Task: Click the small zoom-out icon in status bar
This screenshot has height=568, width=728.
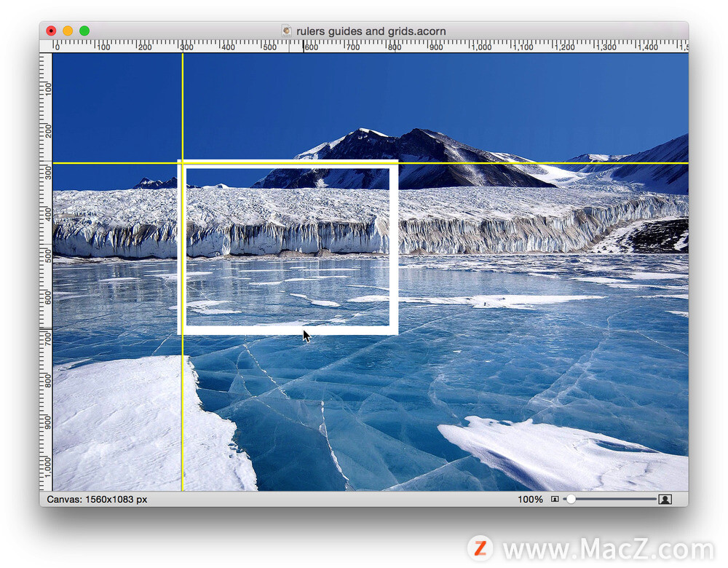Action: pos(555,500)
